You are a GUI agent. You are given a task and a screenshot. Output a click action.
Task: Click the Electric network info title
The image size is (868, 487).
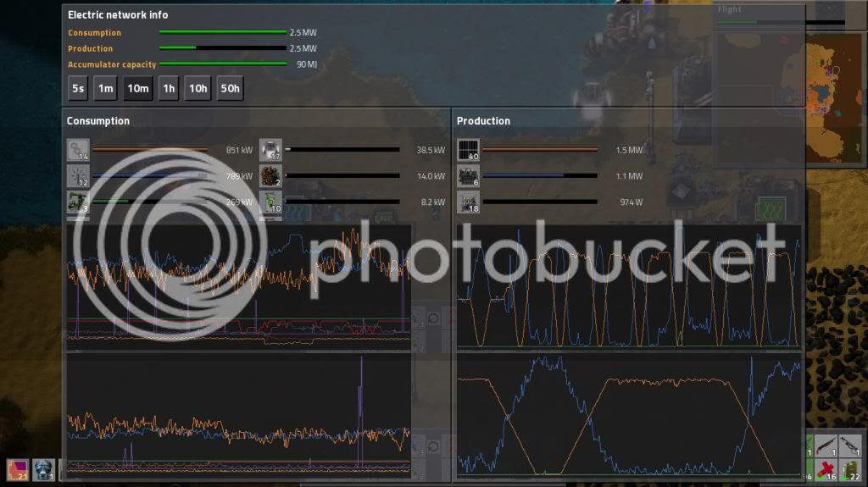coord(118,15)
